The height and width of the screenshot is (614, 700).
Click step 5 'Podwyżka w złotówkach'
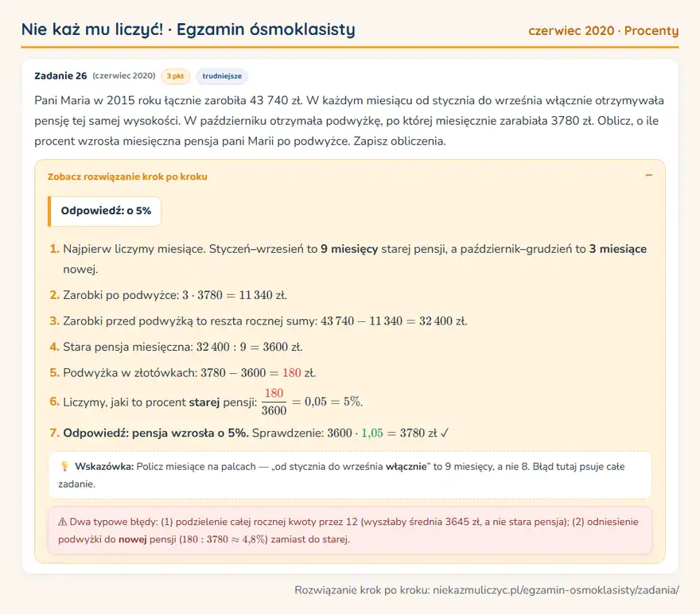(189, 372)
